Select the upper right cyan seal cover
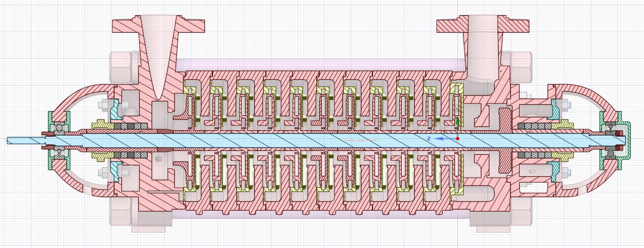Viewport: 644px width, 248px height. coord(556,110)
